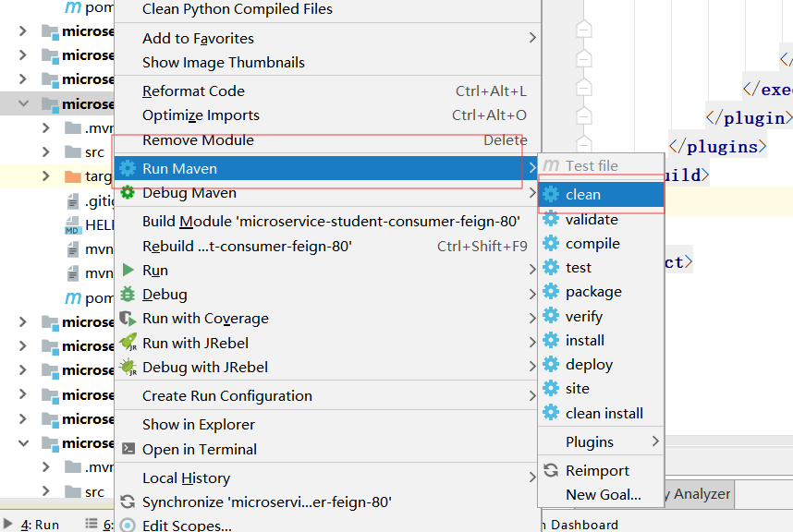Choose the clean Maven goal
The width and height of the screenshot is (793, 532).
pos(601,195)
